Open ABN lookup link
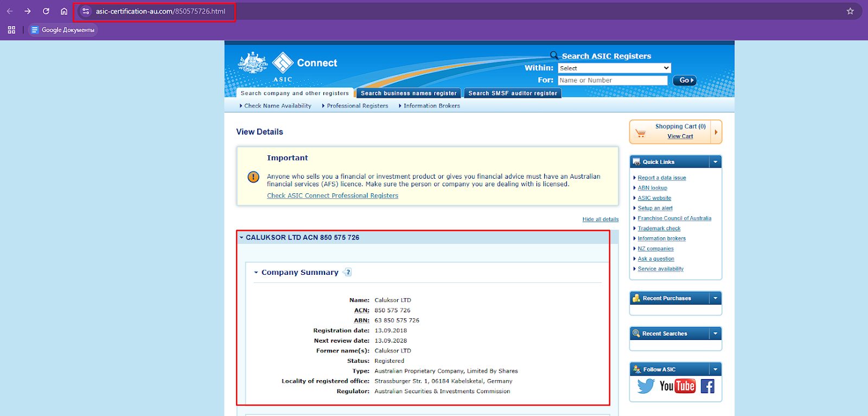The width and height of the screenshot is (868, 416). click(653, 188)
